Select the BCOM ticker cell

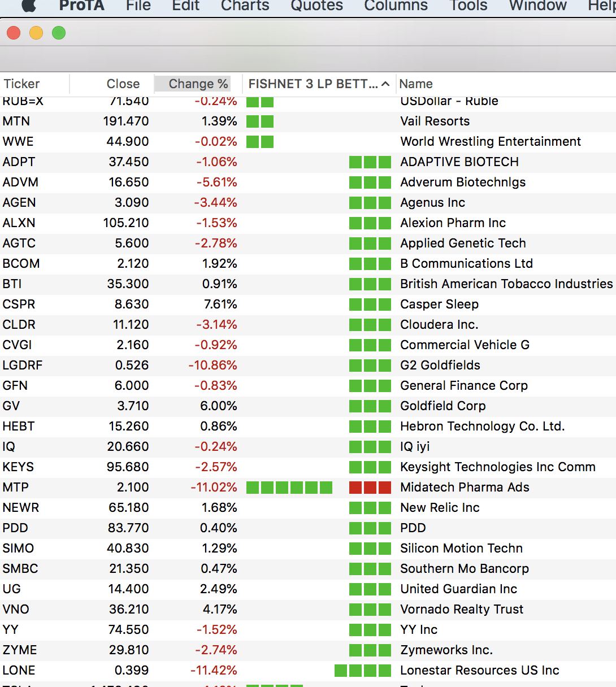coord(21,263)
